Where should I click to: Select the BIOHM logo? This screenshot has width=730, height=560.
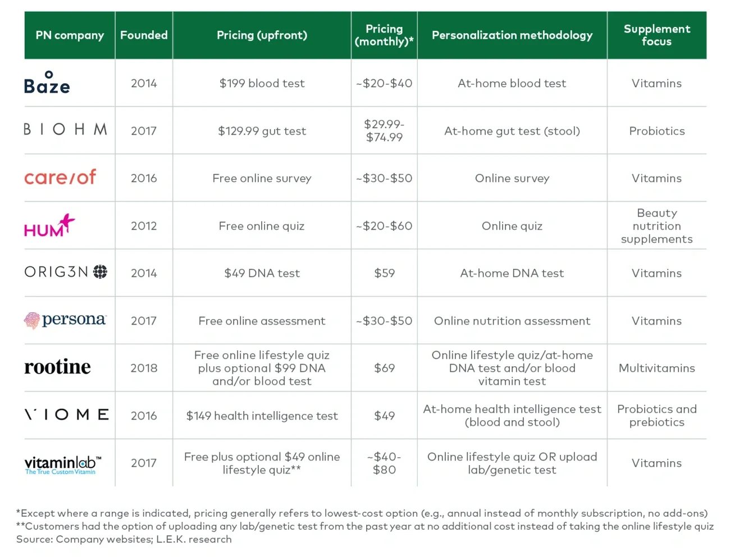click(66, 130)
